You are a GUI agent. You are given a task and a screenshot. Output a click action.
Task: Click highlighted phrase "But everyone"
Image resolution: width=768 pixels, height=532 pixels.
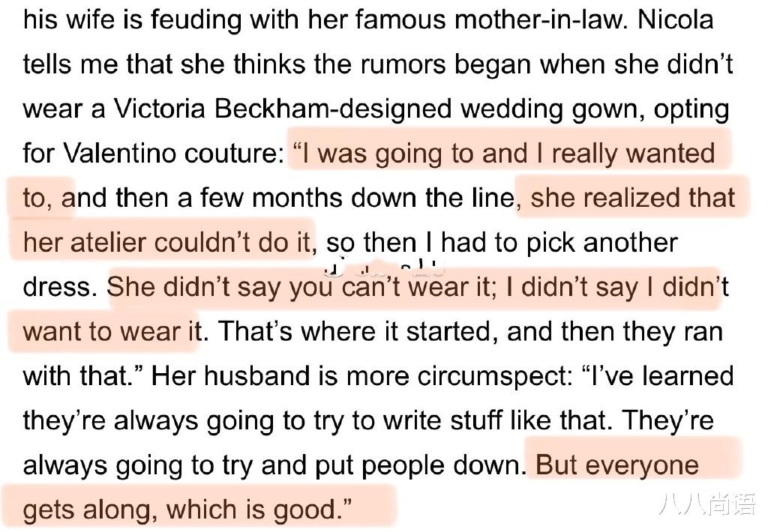click(x=616, y=465)
